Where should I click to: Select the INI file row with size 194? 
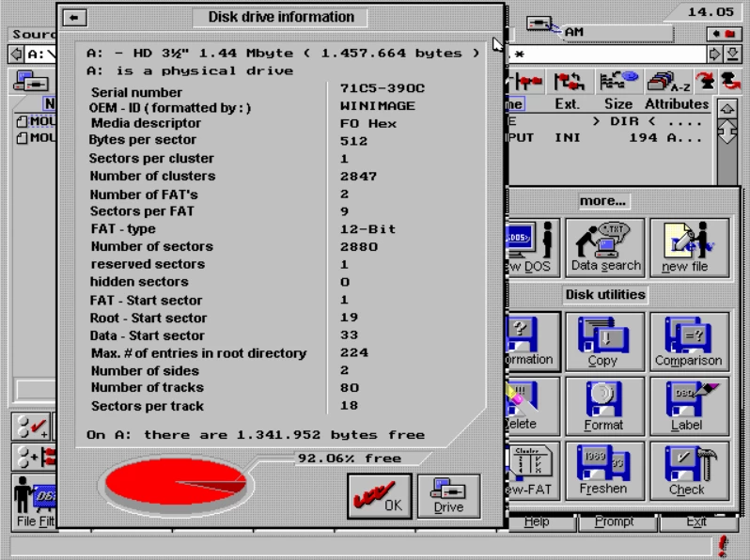click(607, 138)
